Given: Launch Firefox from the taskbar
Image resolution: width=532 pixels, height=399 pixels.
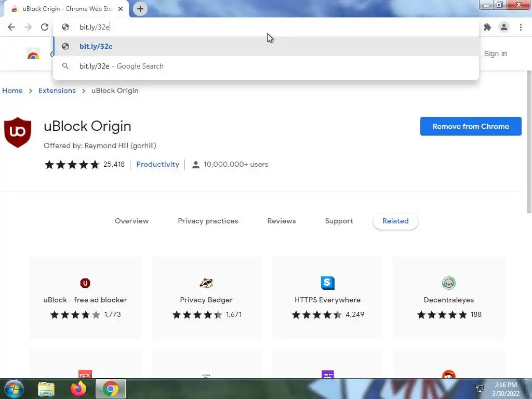Looking at the screenshot, I should (78, 389).
